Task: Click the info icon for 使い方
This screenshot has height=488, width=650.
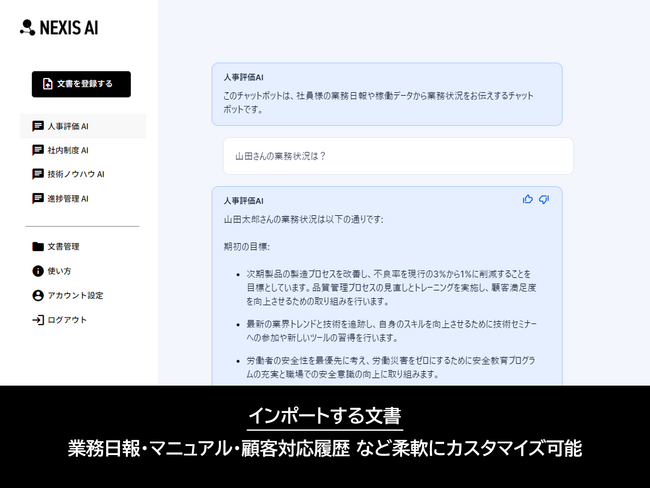Action: (x=38, y=271)
